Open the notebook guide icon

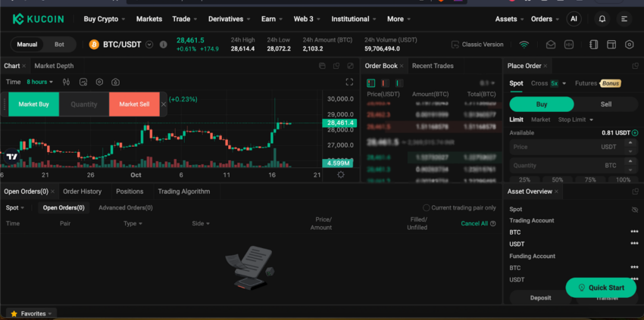click(593, 45)
